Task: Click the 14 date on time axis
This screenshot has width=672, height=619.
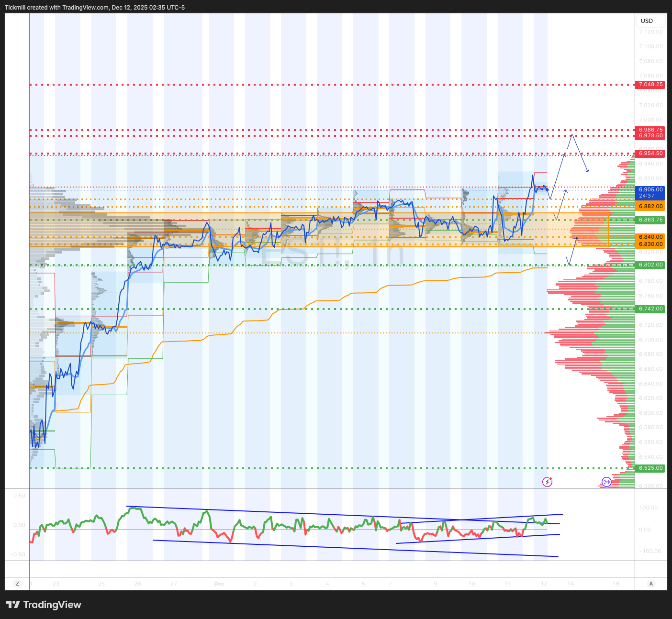Action: point(571,584)
